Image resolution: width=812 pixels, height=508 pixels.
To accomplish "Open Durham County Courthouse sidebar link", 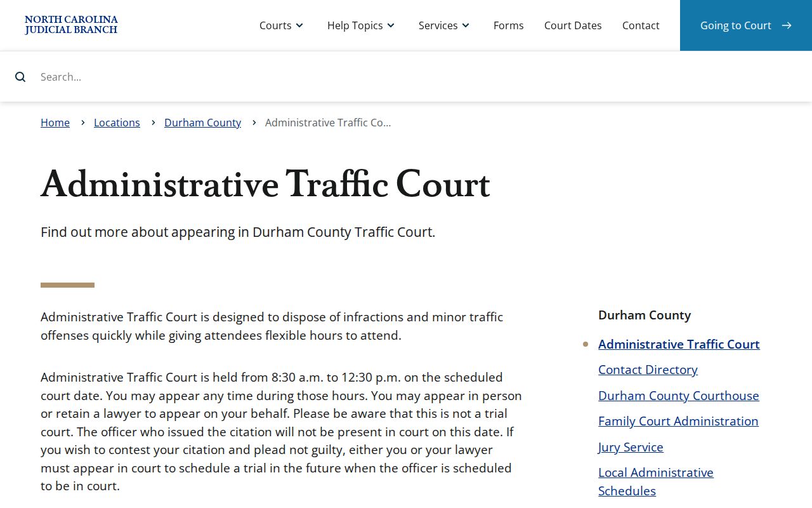I will (x=679, y=396).
